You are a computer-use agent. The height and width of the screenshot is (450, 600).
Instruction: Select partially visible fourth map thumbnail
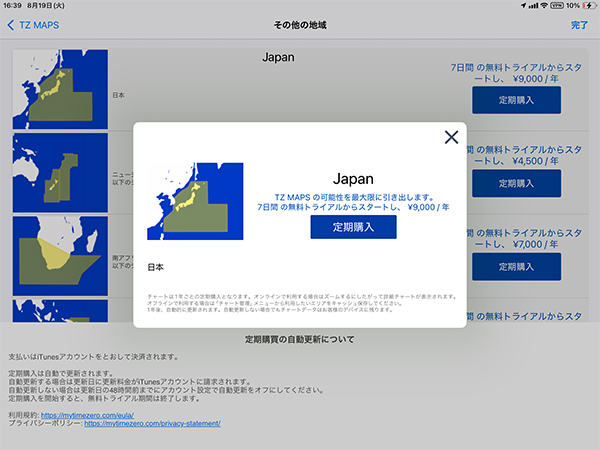click(x=60, y=311)
